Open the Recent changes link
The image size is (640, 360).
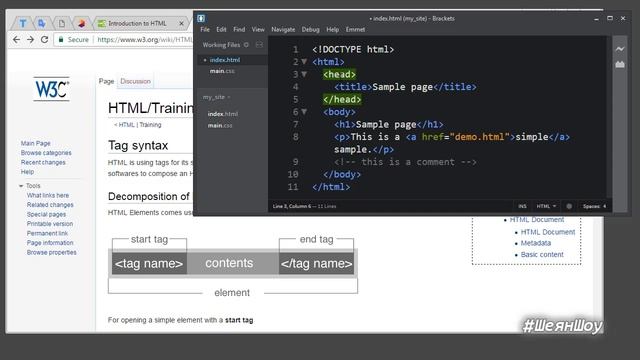pyautogui.click(x=43, y=162)
